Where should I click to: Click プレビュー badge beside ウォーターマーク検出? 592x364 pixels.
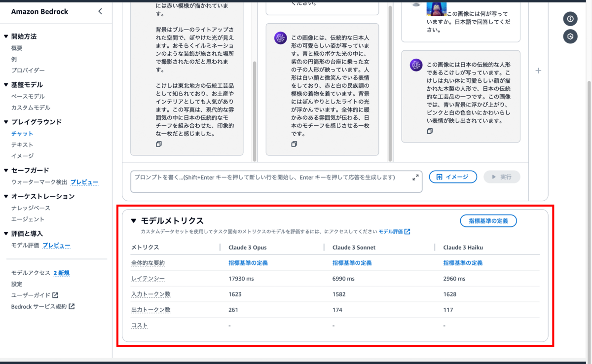click(84, 182)
